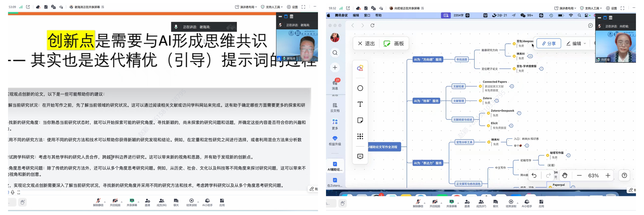Unmute microphone in the 成员(86) meeting toolbar
This screenshot has height=215, width=644.
98,202
